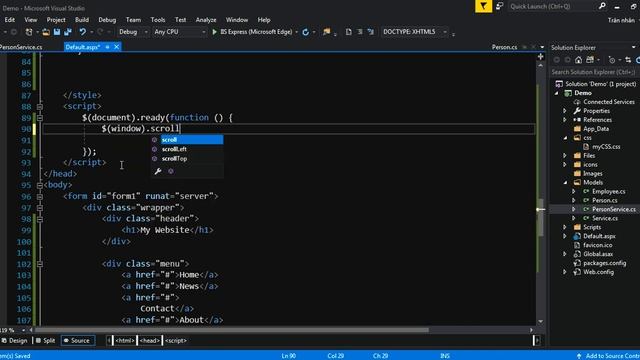This screenshot has width=640, height=360.
Task: Click the editor horizontal scrollbar
Action: pos(232,330)
